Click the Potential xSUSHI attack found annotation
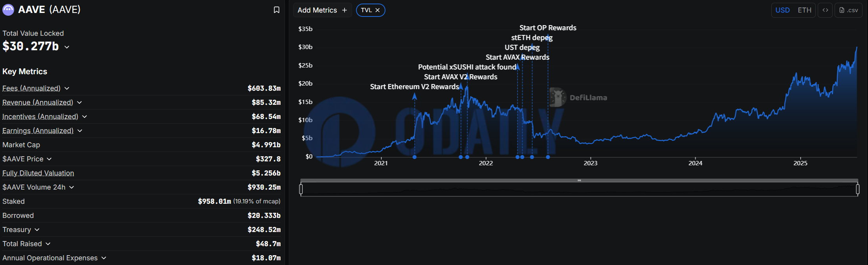The width and height of the screenshot is (868, 265). (467, 67)
